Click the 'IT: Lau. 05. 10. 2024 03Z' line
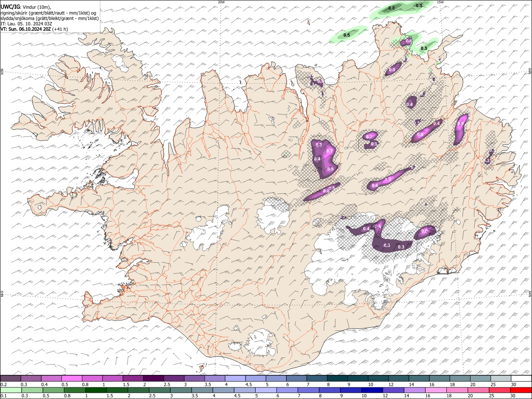The image size is (532, 399). pyautogui.click(x=26, y=24)
